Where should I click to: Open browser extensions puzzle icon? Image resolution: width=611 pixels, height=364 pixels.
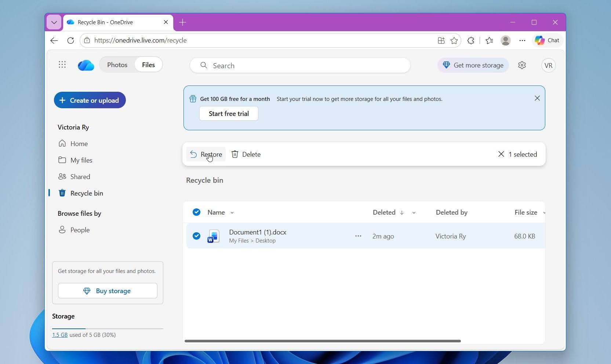[x=471, y=40]
